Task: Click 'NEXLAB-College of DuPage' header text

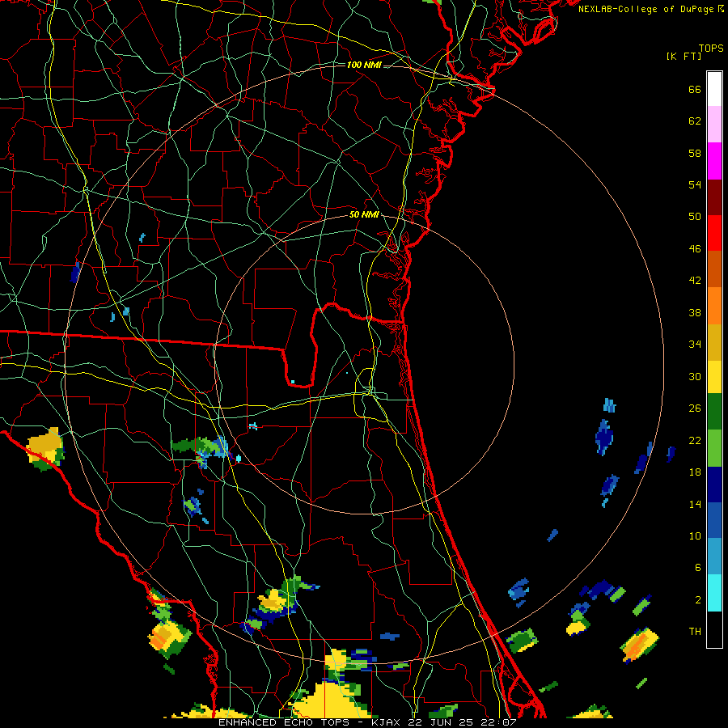Action: 645,9
